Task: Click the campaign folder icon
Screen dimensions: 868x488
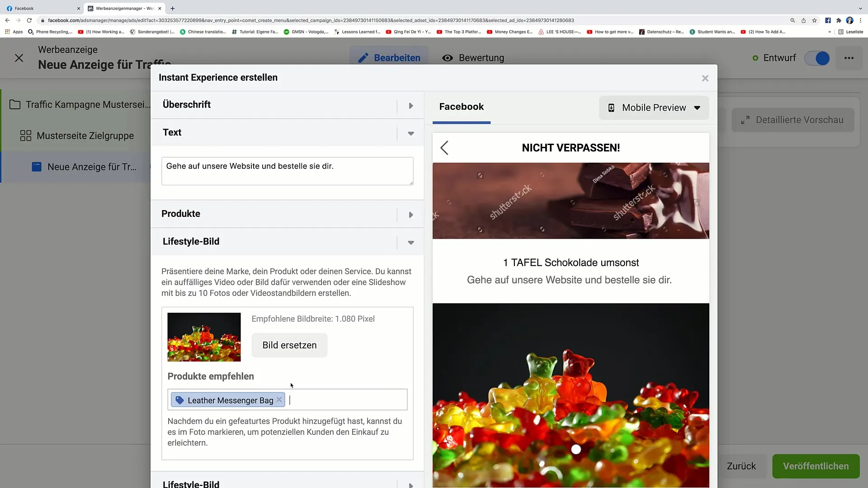Action: pos(15,104)
